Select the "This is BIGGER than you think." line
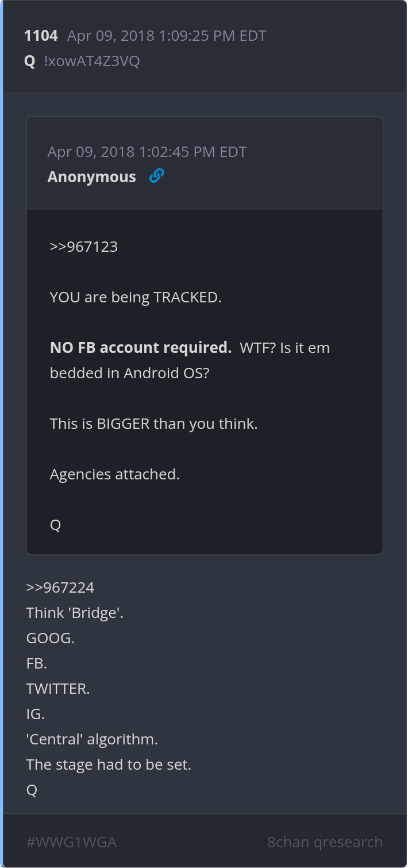Image resolution: width=408 pixels, height=868 pixels. 153,424
